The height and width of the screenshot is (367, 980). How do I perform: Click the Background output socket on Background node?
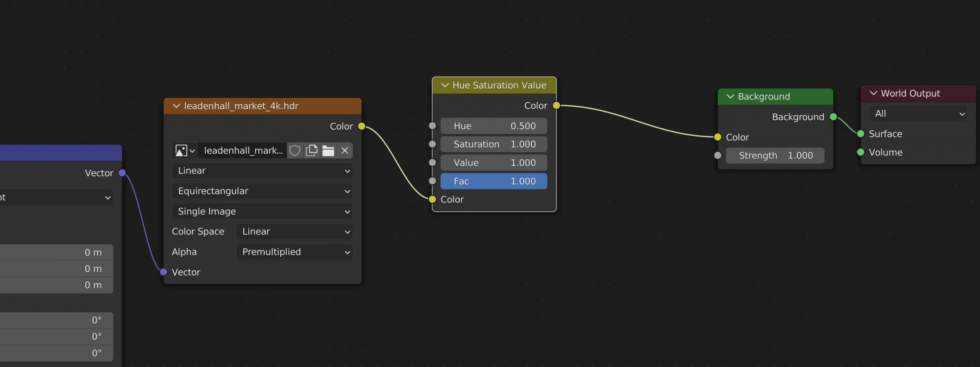click(833, 117)
